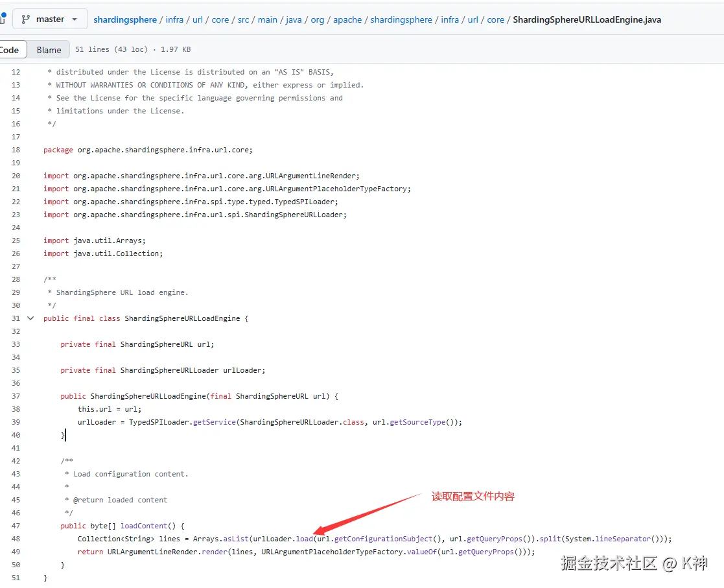Screen dimensions: 724x588
Task: Select line number 37
Action: (x=16, y=396)
